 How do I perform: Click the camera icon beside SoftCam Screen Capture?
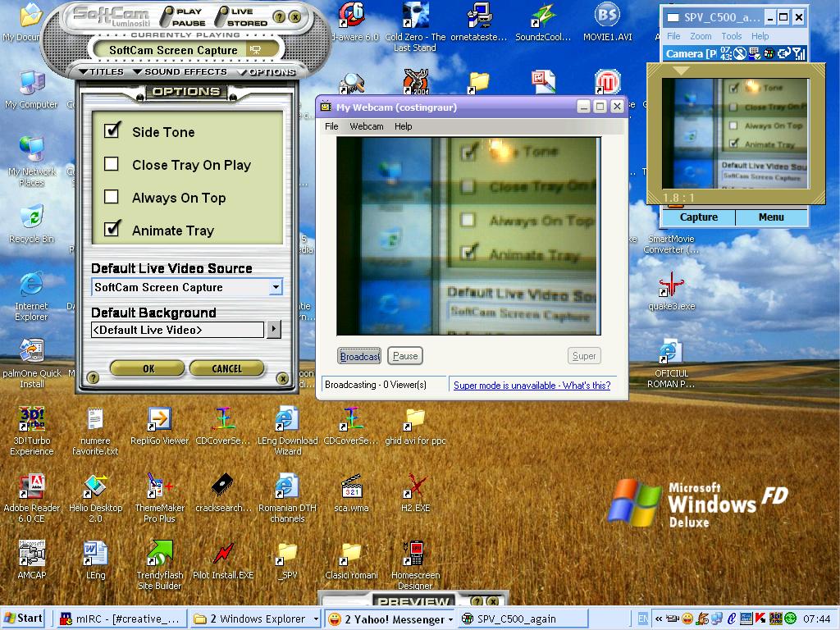tap(254, 49)
